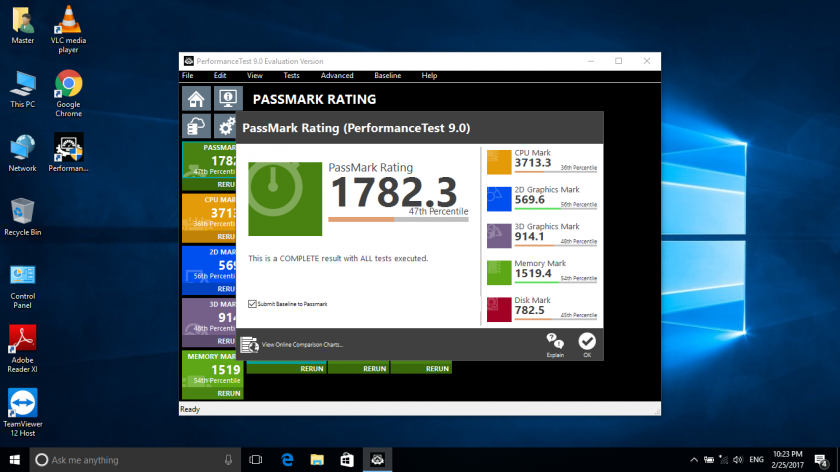This screenshot has width=840, height=472.
Task: Open the Home icon in PerformanceTest
Action: [196, 98]
